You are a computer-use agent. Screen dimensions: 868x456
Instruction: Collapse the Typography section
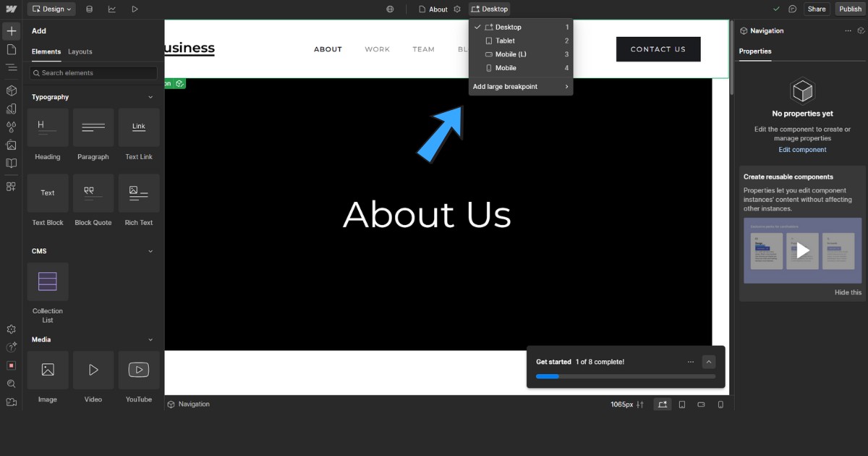150,97
